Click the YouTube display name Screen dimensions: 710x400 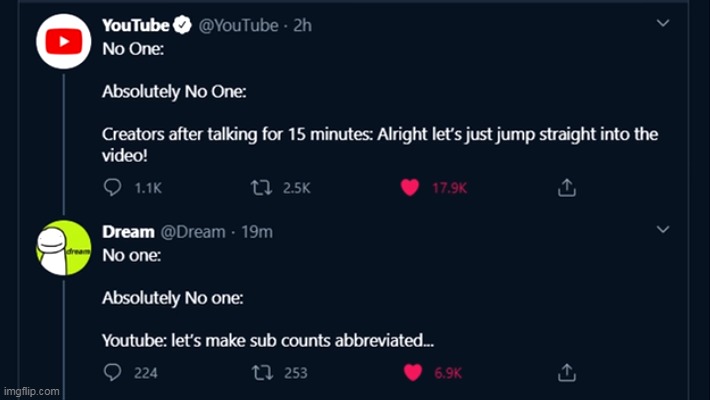tap(136, 25)
